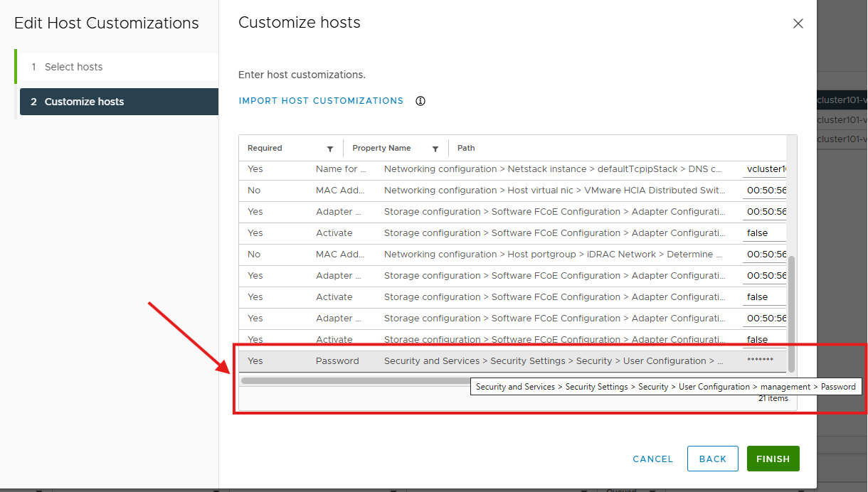Click the green Finish button
The image size is (868, 492).
[773, 459]
